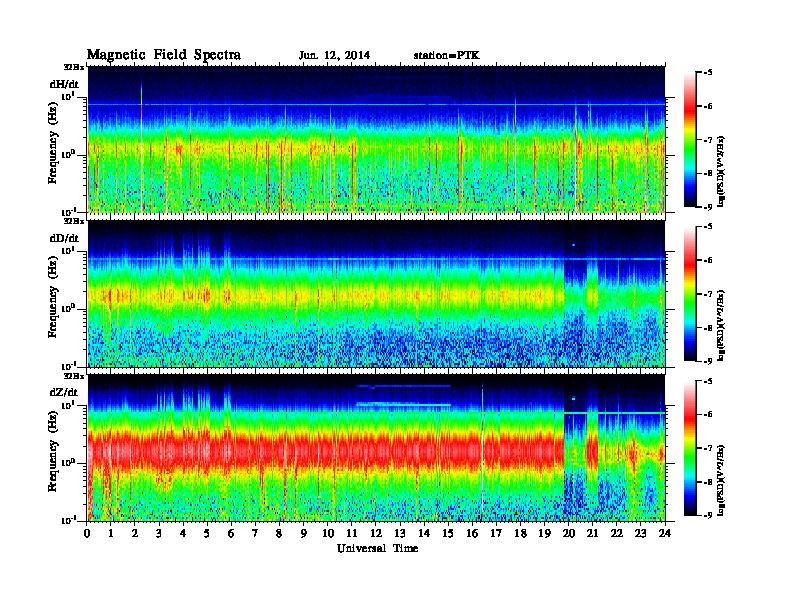
Task: Click the log PSD units label beside dD/dt colorbar
Action: [x=721, y=326]
